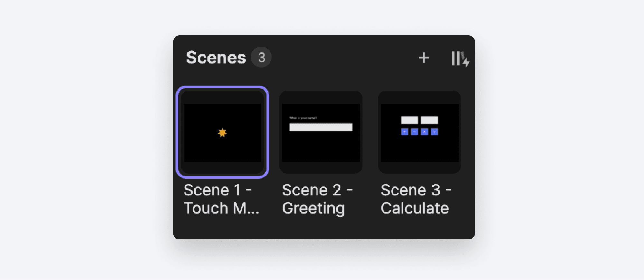Click the second blue button in Scene 3's preview
Viewport: 644px width, 280px height.
pos(414,132)
